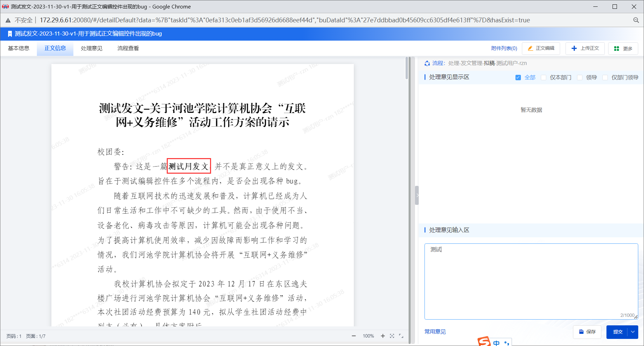Click the document vertical scrollbar thumb
Image resolution: width=644 pixels, height=346 pixels.
click(407, 68)
